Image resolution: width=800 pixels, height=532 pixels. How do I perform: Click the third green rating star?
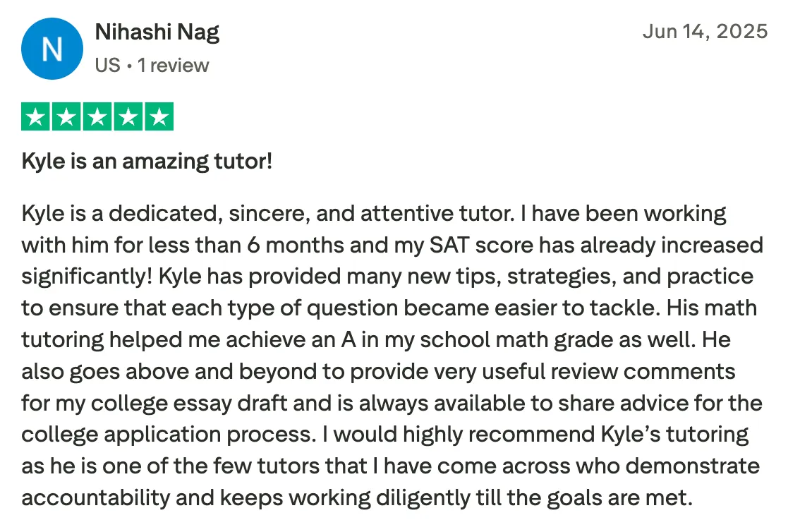point(97,117)
